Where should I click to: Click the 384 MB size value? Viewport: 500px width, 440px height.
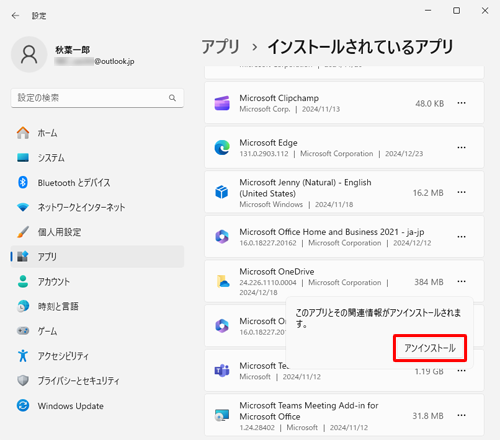coord(429,282)
